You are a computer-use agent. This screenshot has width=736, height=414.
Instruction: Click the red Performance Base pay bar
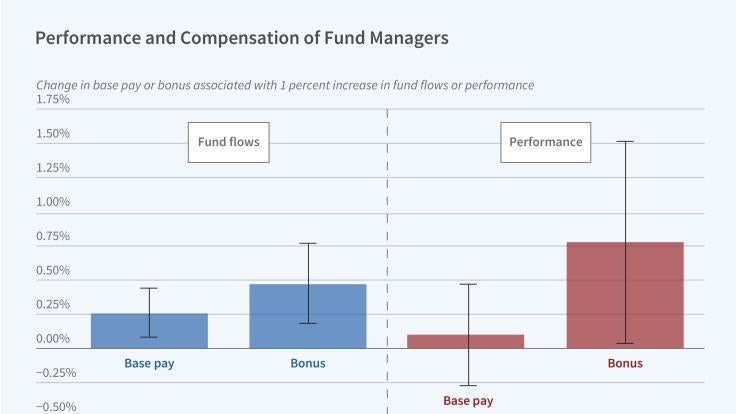pos(466,341)
